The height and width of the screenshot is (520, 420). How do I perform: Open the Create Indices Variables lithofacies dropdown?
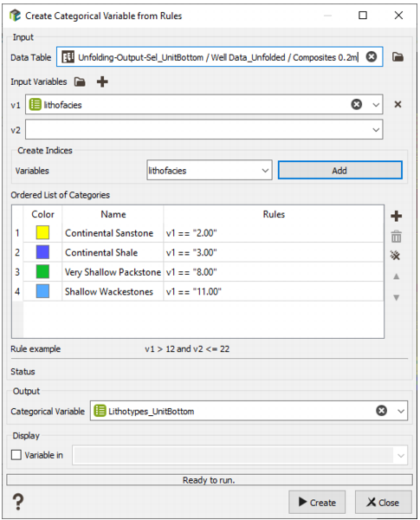[x=210, y=171]
